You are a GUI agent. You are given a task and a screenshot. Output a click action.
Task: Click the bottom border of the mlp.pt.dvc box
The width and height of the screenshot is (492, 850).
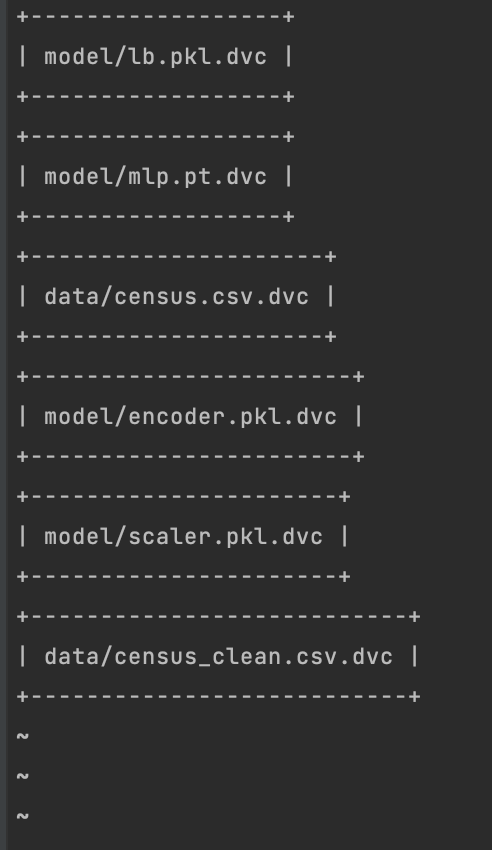[x=156, y=217]
